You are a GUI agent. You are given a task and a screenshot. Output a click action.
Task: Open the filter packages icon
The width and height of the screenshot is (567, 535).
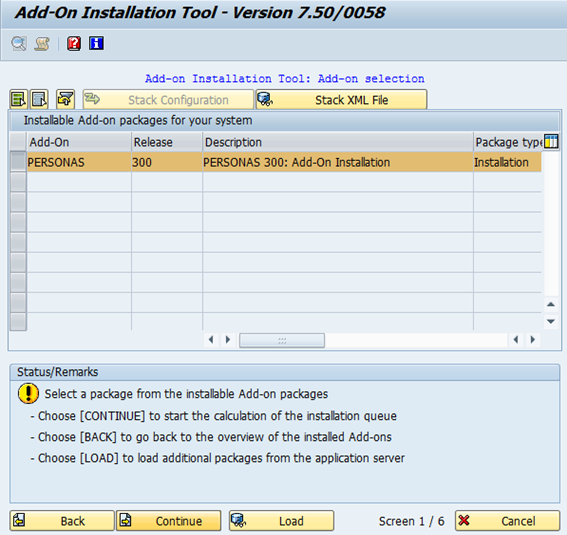point(66,99)
